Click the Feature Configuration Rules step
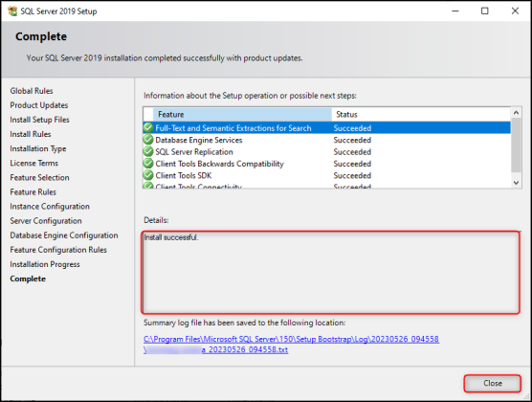532x402 pixels. click(x=58, y=250)
